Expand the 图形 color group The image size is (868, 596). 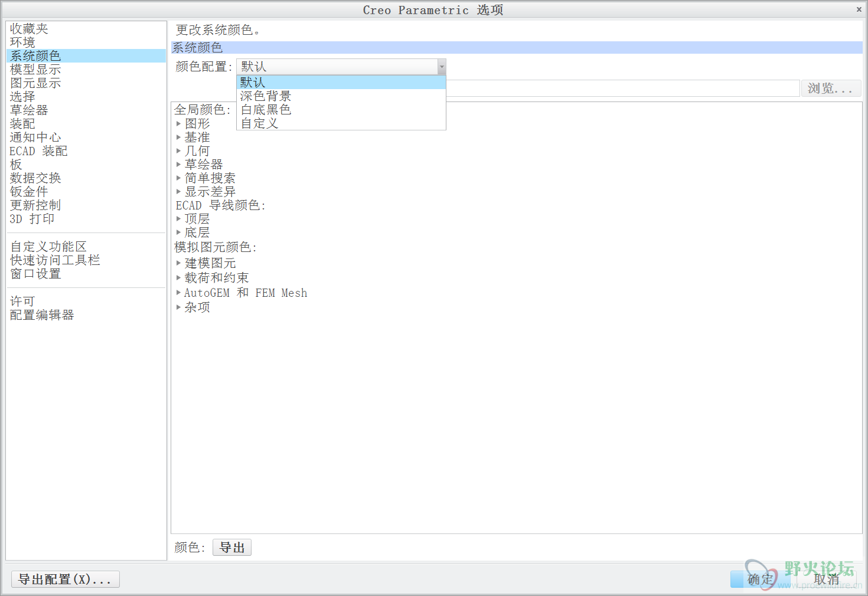(x=178, y=123)
